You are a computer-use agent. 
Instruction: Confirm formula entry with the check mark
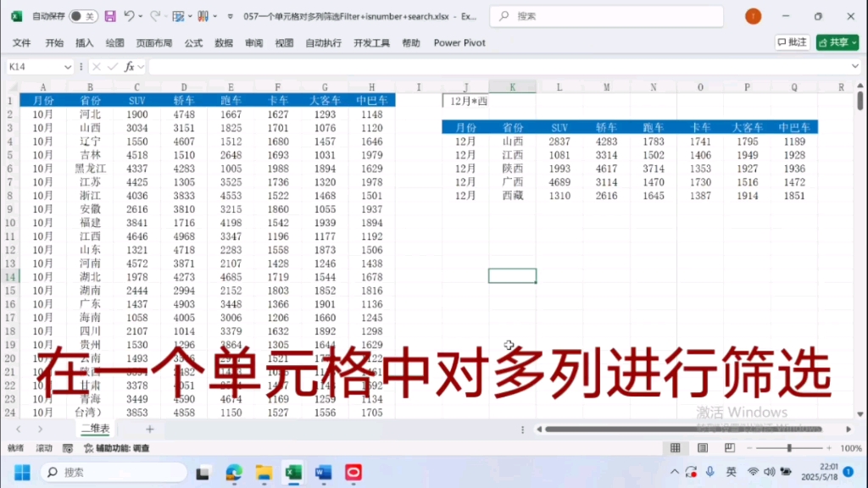113,66
